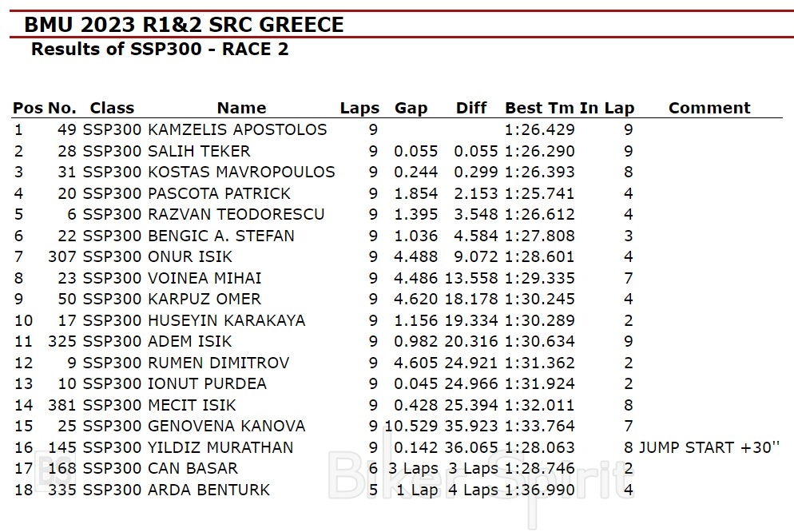794x532 pixels.
Task: Click the Class column header
Action: pos(112,109)
